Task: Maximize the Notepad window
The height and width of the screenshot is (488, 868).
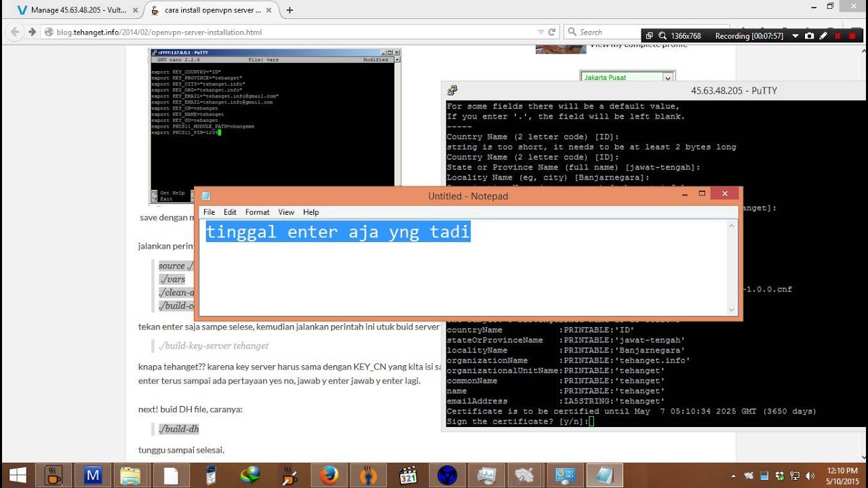Action: 702,194
